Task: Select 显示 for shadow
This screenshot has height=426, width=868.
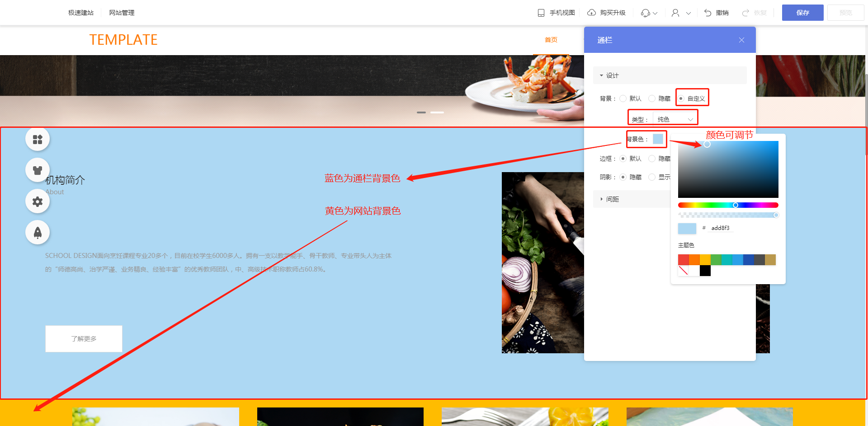Action: coord(652,177)
